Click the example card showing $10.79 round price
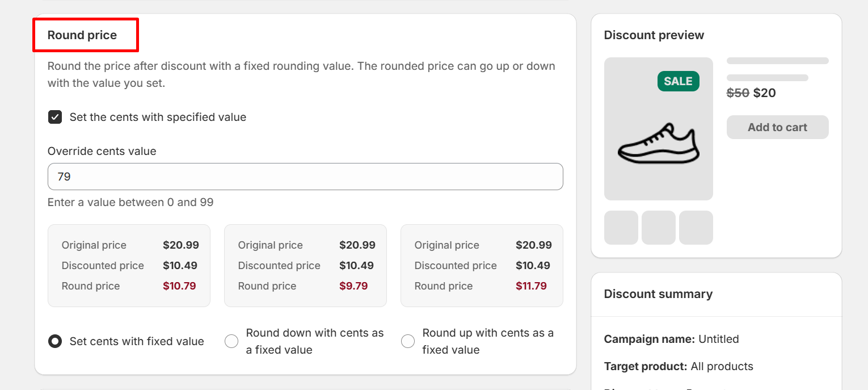Viewport: 868px width, 390px height. pos(129,266)
